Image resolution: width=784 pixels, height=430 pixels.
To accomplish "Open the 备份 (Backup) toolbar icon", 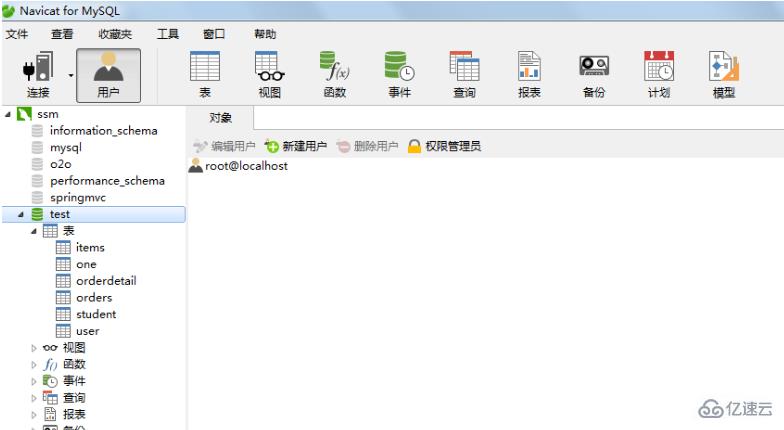I will tap(594, 74).
